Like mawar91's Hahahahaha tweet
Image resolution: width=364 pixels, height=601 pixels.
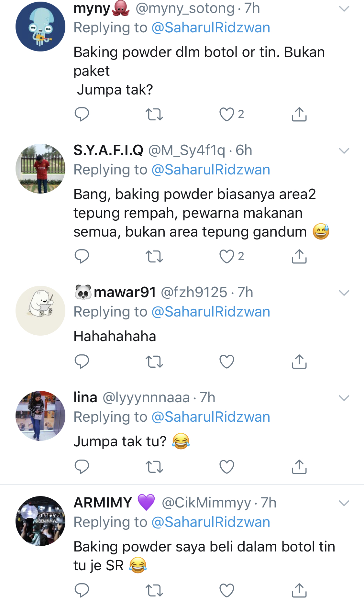pos(227,362)
